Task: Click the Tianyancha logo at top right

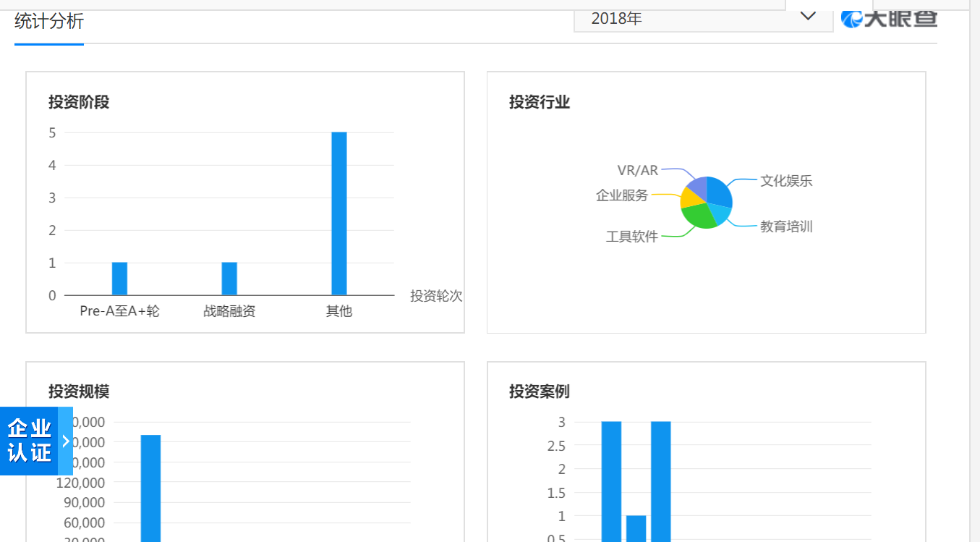Action: tap(889, 18)
